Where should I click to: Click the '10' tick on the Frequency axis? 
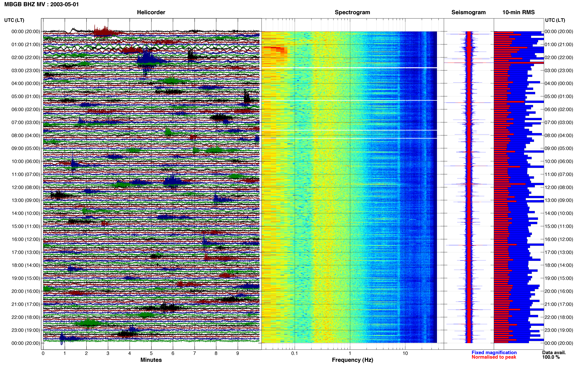click(405, 353)
